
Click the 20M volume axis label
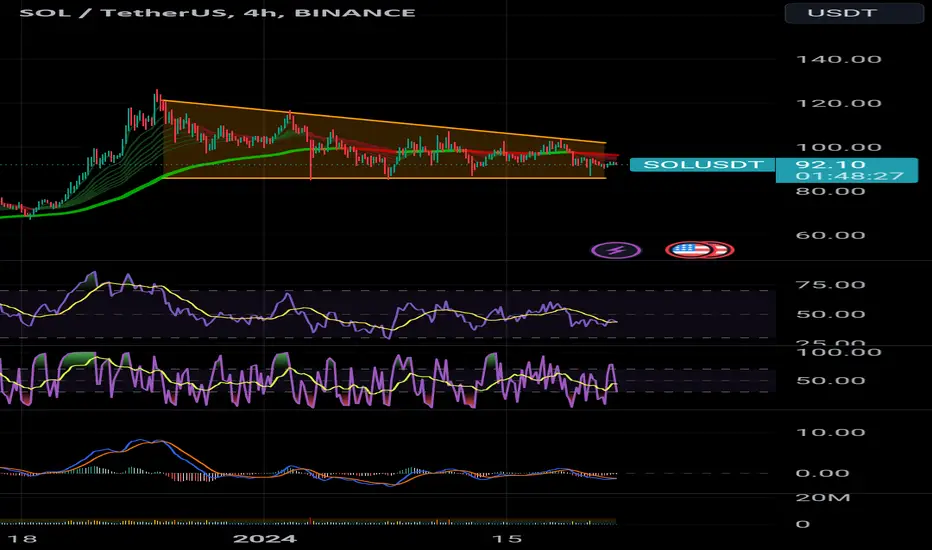[823, 498]
